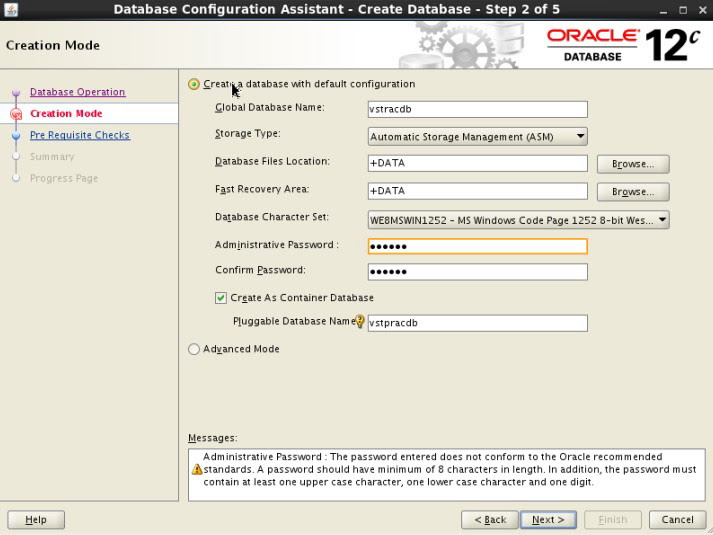Click the Database Operation step bullet

pos(16,93)
